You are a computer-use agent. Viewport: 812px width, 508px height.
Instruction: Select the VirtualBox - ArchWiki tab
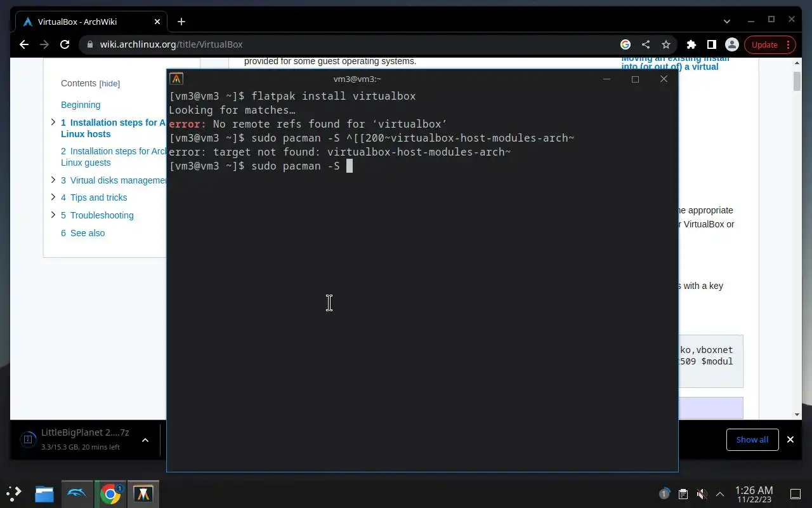pyautogui.click(x=92, y=22)
